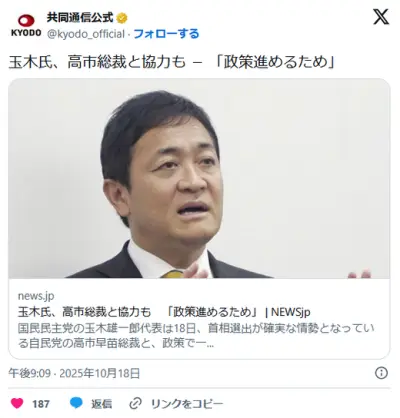This screenshot has height=418, width=400.
Task: Open the article photo of the speaking man
Action: pyautogui.click(x=199, y=179)
